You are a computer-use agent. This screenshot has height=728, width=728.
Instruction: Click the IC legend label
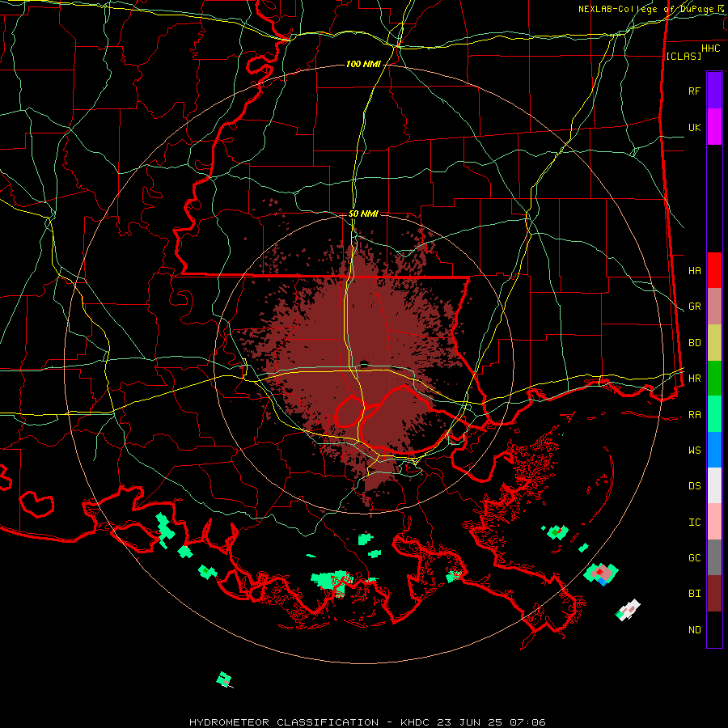pyautogui.click(x=695, y=522)
